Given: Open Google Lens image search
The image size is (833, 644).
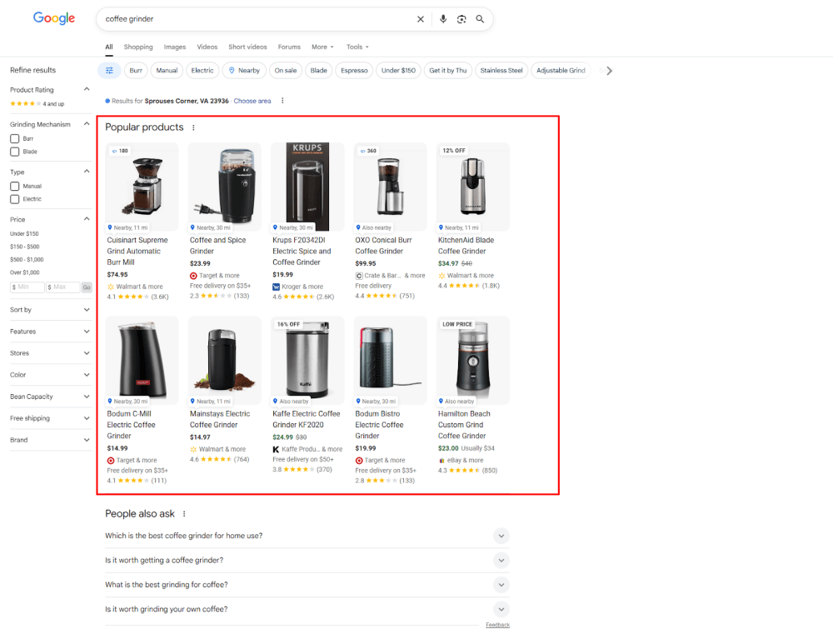Looking at the screenshot, I should 461,18.
